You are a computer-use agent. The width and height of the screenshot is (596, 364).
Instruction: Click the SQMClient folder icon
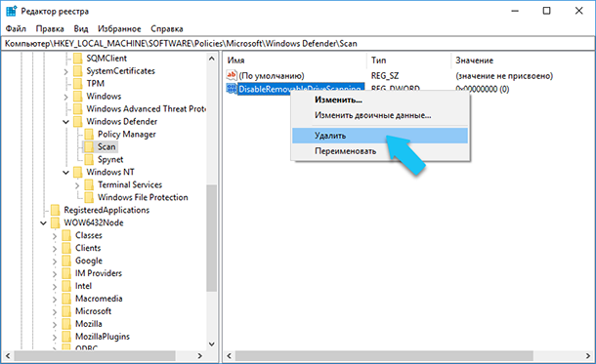click(x=77, y=59)
